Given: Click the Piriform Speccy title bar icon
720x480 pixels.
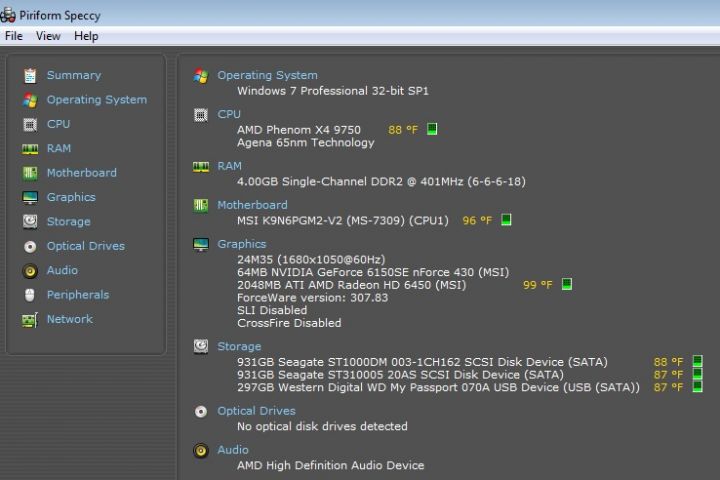Looking at the screenshot, I should coord(8,15).
